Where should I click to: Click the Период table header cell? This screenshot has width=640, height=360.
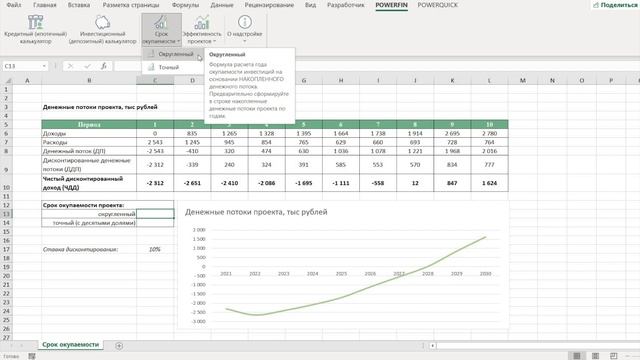[x=89, y=124]
